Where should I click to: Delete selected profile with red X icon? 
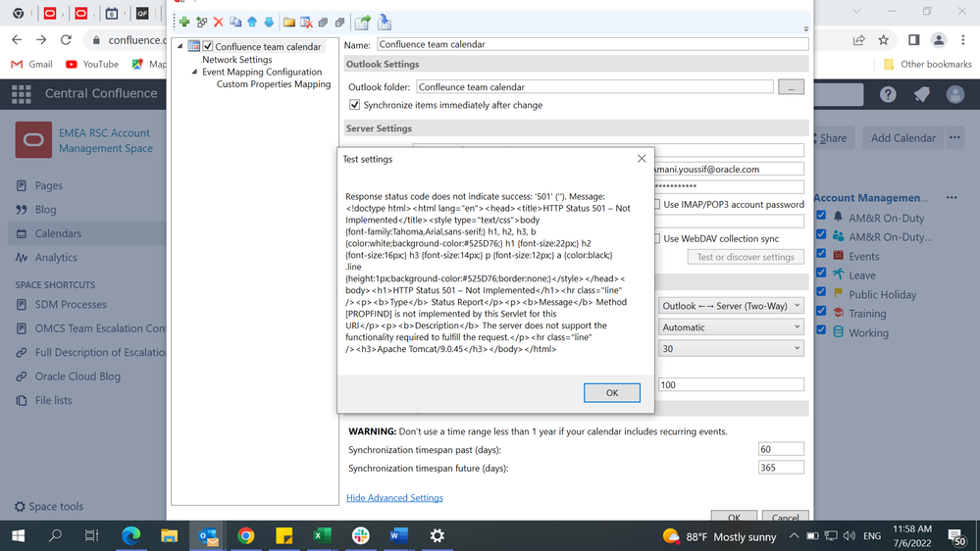pyautogui.click(x=218, y=23)
